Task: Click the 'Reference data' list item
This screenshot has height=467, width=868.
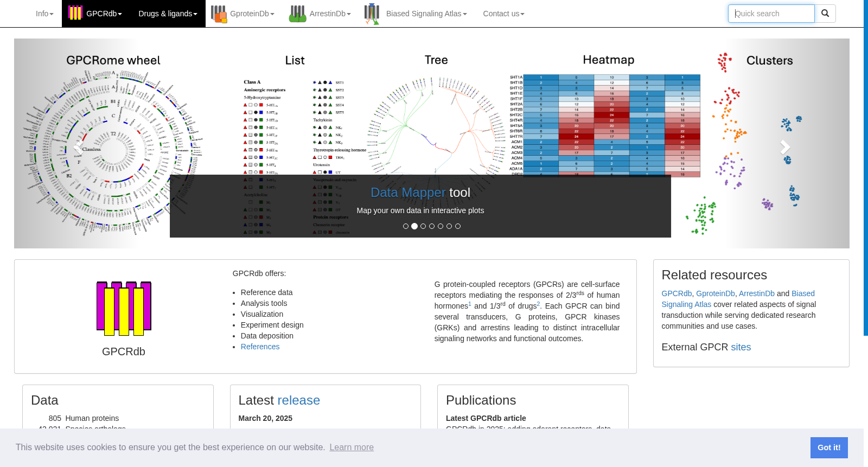Action: tap(266, 292)
